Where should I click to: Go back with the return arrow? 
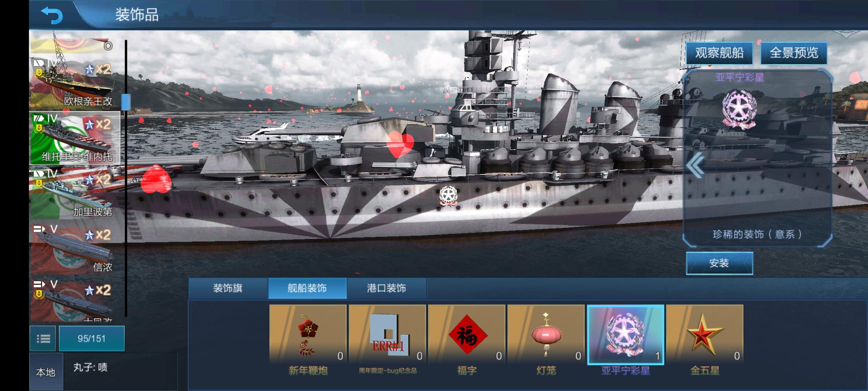pyautogui.click(x=52, y=15)
